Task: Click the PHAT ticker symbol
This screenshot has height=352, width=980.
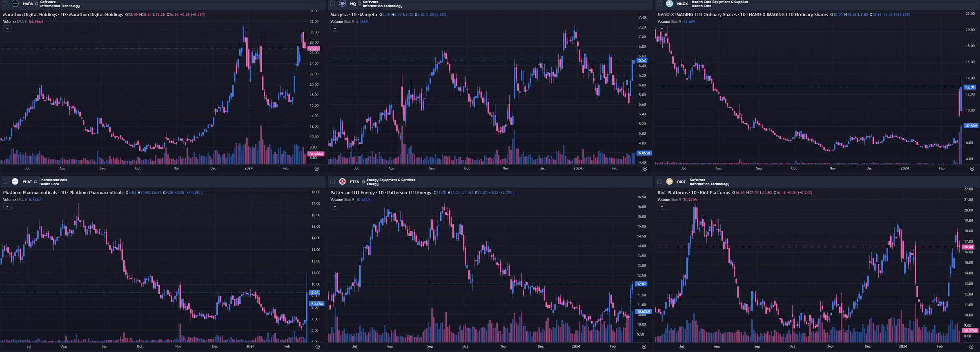Action: pos(27,182)
